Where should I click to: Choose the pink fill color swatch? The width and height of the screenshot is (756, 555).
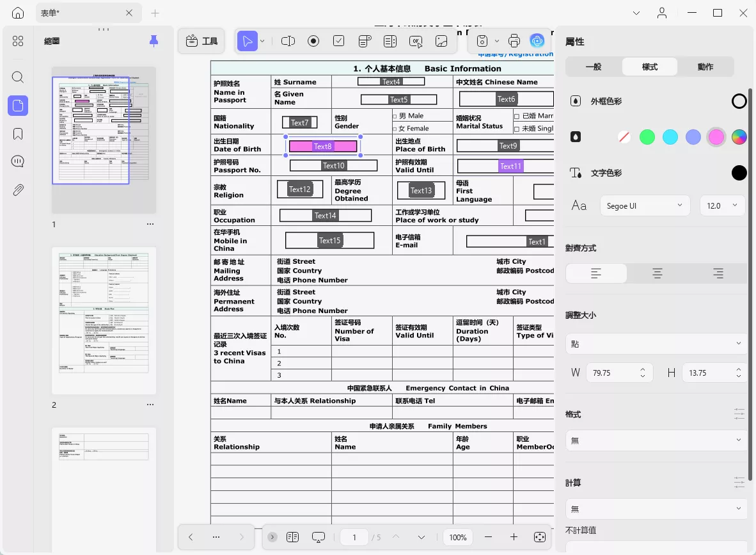[716, 137]
